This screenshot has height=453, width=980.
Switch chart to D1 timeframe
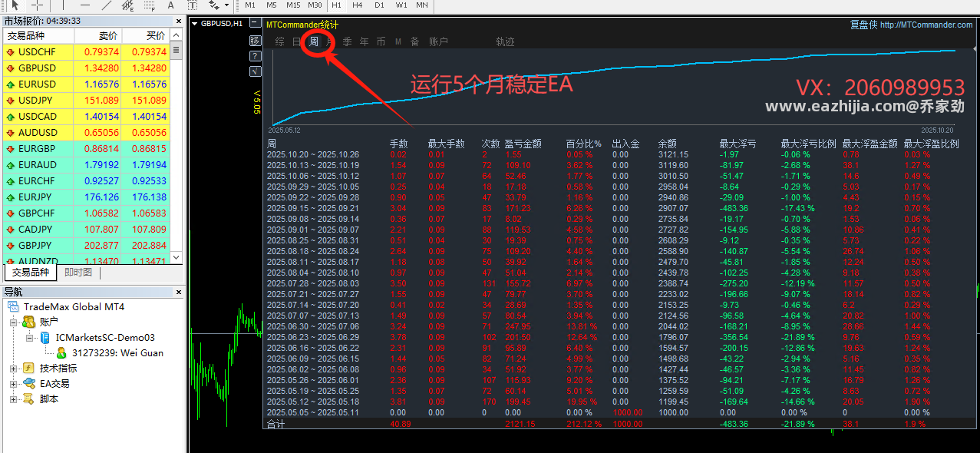point(379,5)
